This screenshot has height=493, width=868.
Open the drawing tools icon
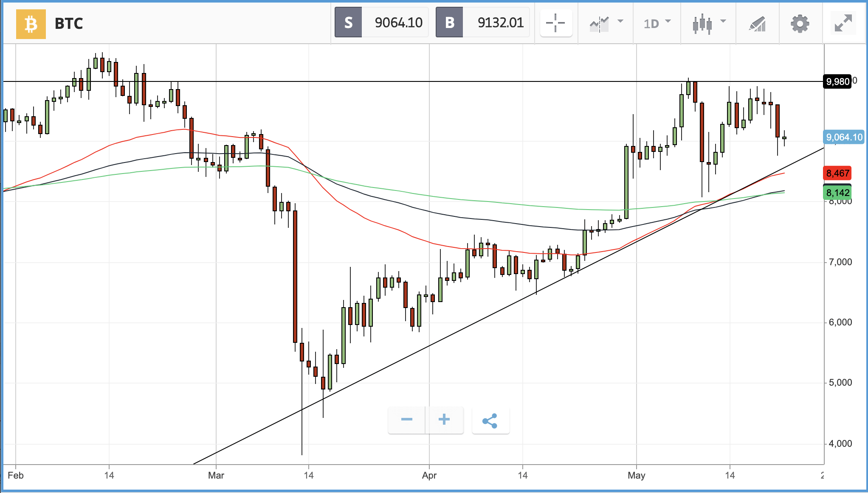pos(757,24)
